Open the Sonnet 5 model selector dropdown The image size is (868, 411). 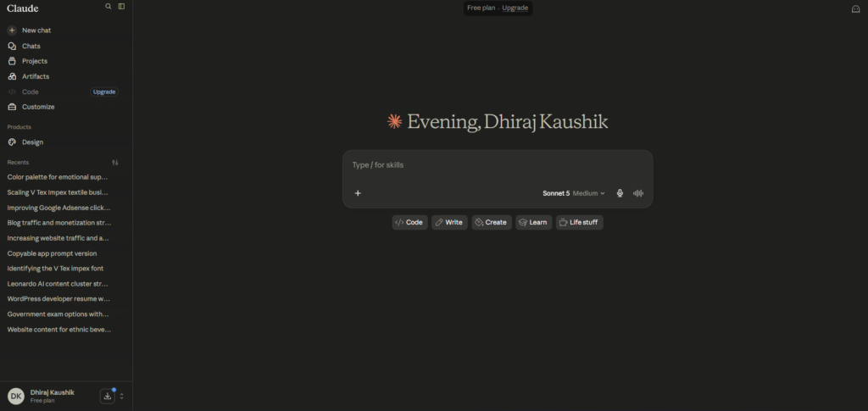click(x=574, y=193)
